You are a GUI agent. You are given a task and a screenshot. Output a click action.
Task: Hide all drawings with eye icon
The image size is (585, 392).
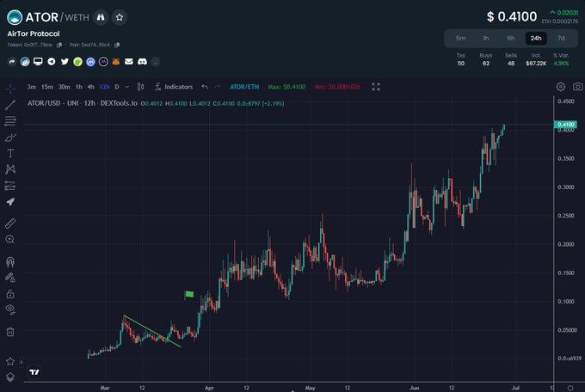pyautogui.click(x=10, y=309)
